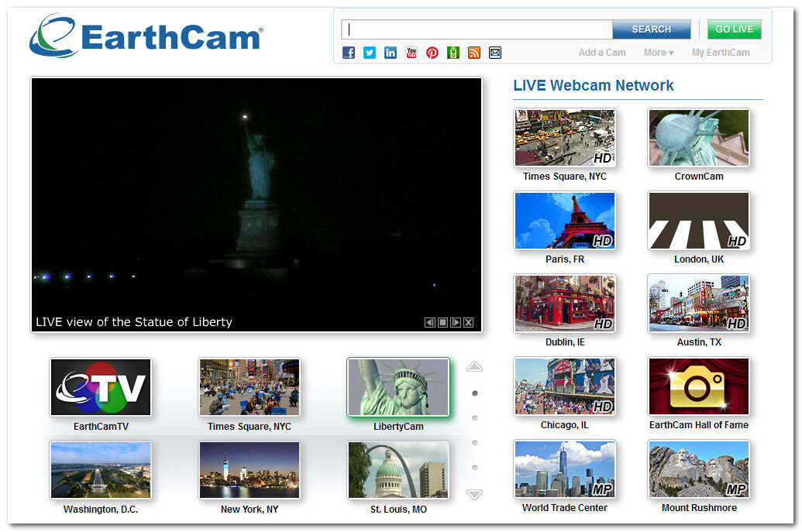Open the Dublin, IE webcam thumbnail

tap(565, 303)
